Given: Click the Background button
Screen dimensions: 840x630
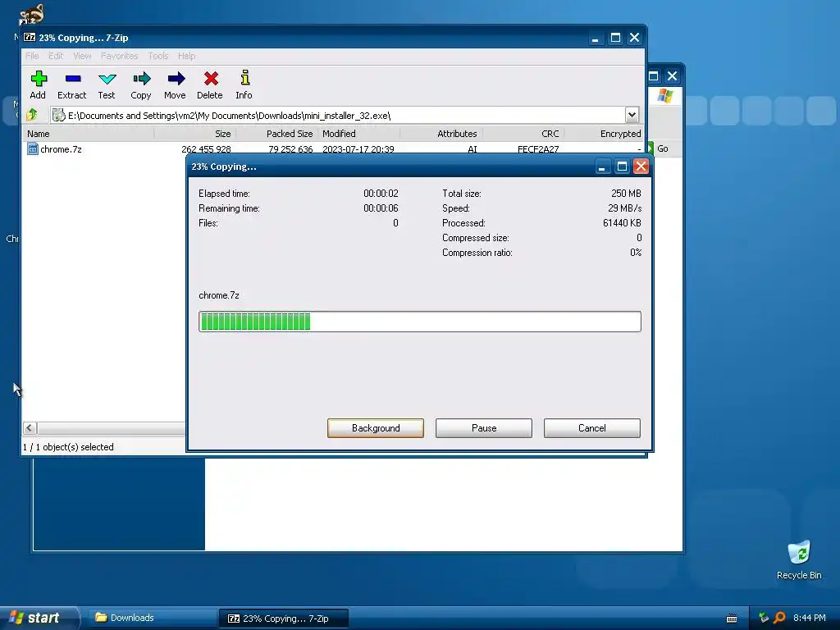Looking at the screenshot, I should pyautogui.click(x=376, y=428).
